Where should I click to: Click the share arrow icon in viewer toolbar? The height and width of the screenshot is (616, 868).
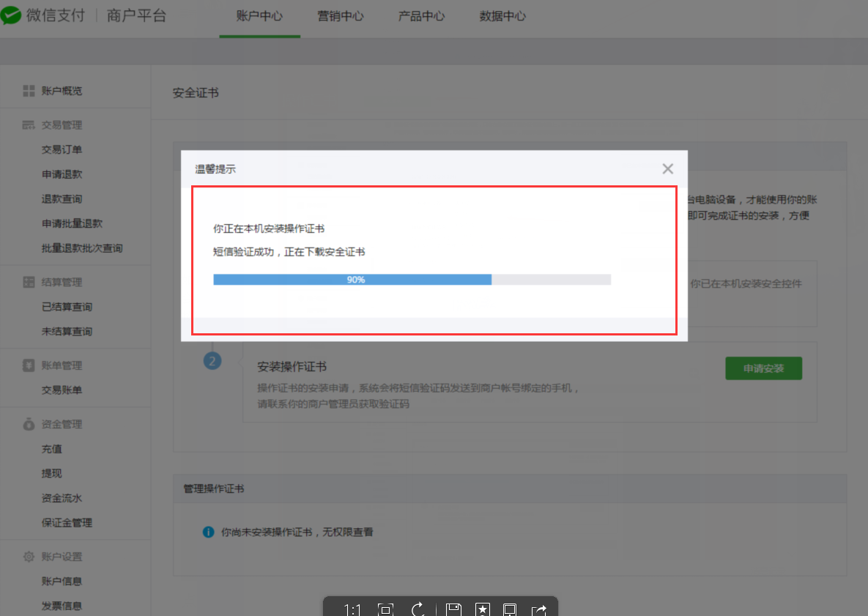click(x=539, y=609)
